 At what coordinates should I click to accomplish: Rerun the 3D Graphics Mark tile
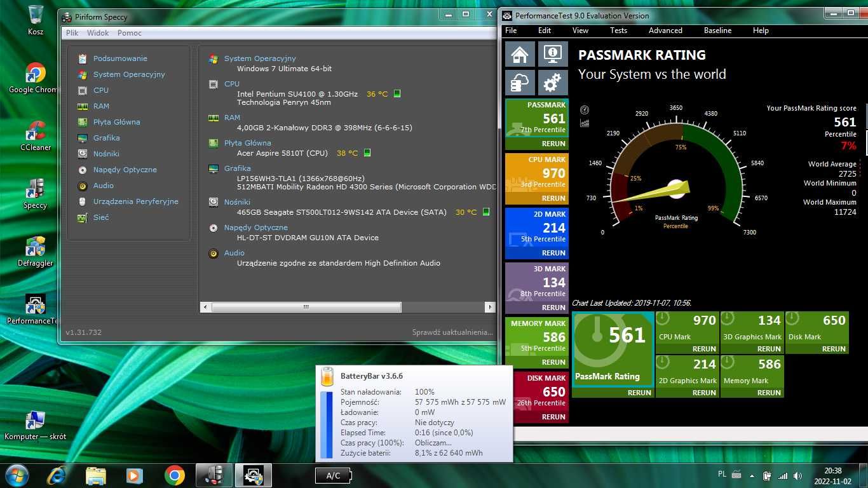click(769, 349)
